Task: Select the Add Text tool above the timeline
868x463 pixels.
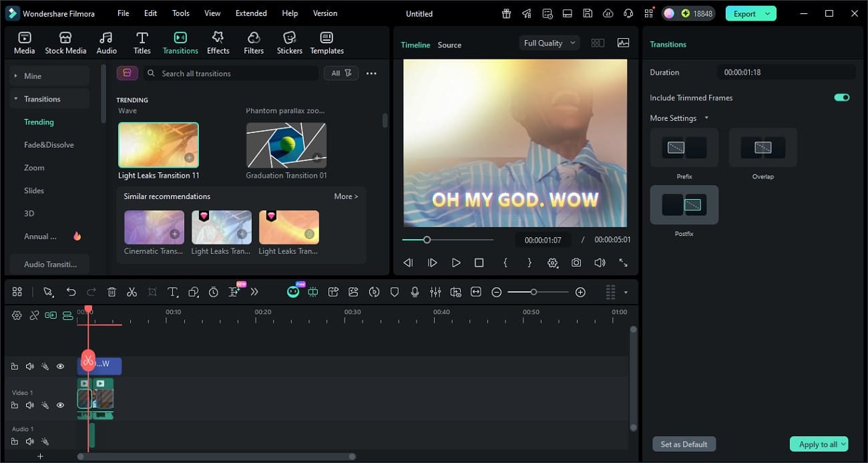Action: coord(172,291)
